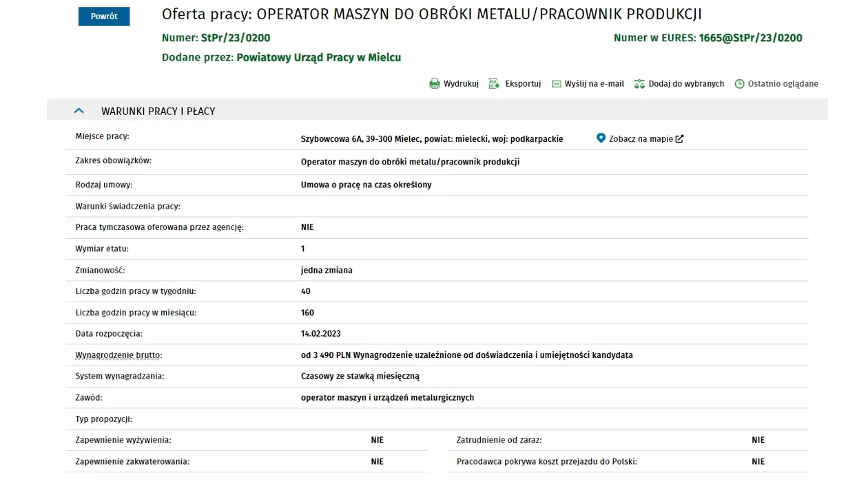Click Powiatowy Urząd Pracy w Mielcu text

[x=319, y=58]
